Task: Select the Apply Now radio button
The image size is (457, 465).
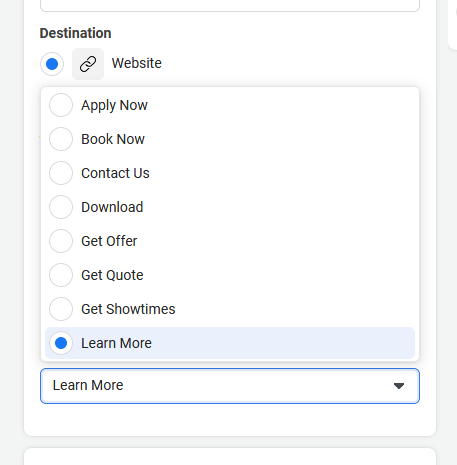Action: tap(61, 105)
